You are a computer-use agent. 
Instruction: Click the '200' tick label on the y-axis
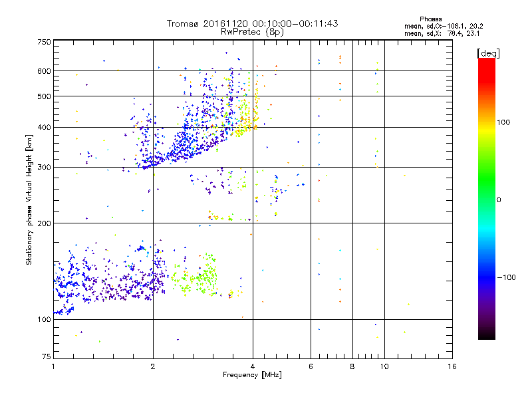(44, 223)
